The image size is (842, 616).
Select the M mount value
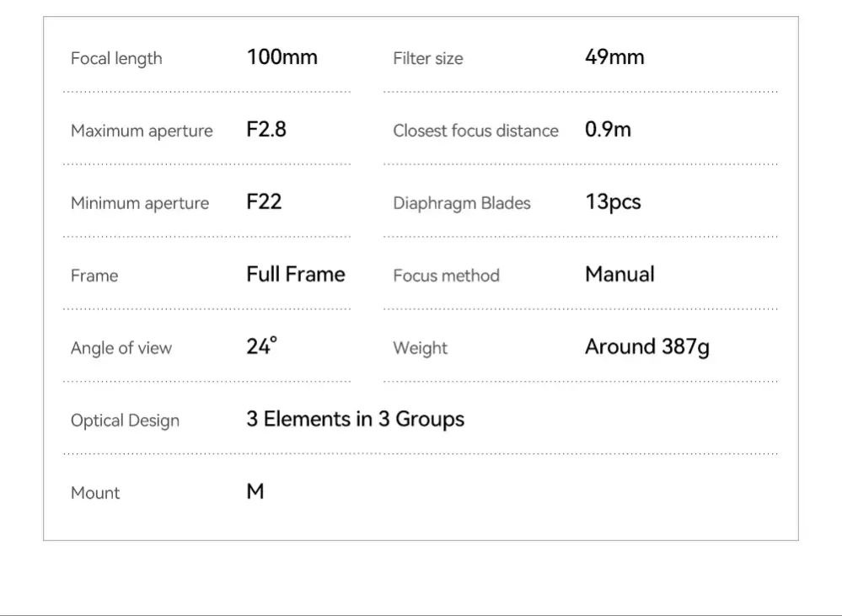pos(255,492)
